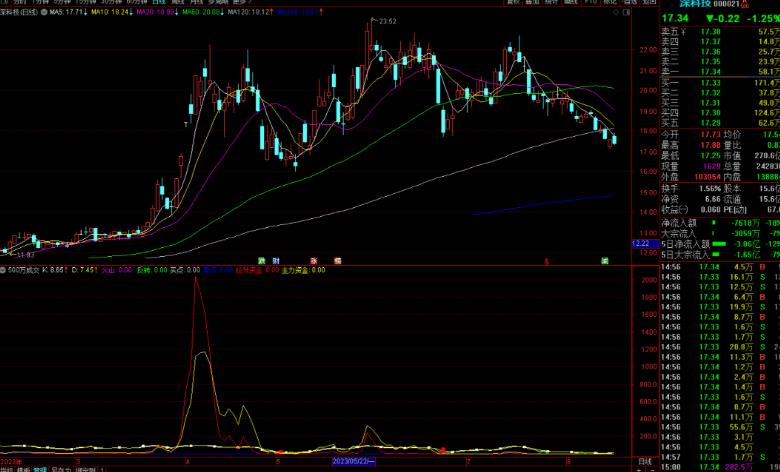Image resolution: width=780 pixels, height=472 pixels.
Task: Open the 多周期 view tab
Action: [218, 2]
